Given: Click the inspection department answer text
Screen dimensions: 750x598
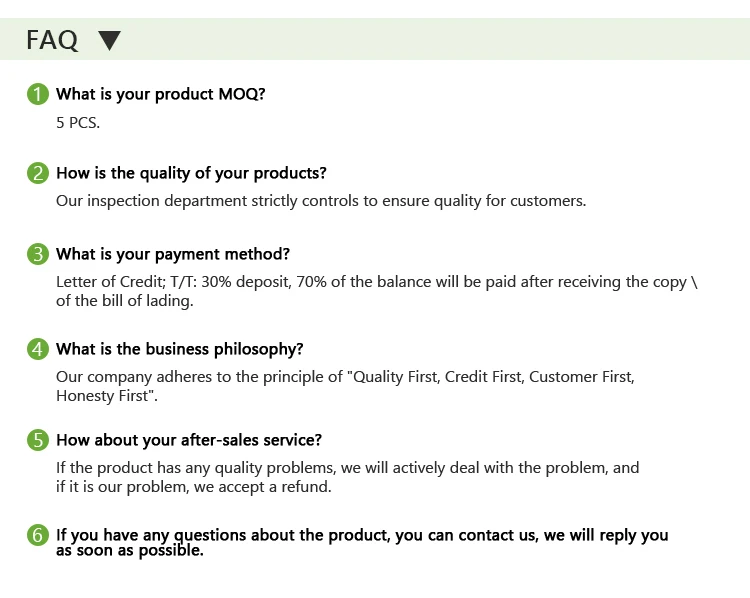Looking at the screenshot, I should point(320,201).
